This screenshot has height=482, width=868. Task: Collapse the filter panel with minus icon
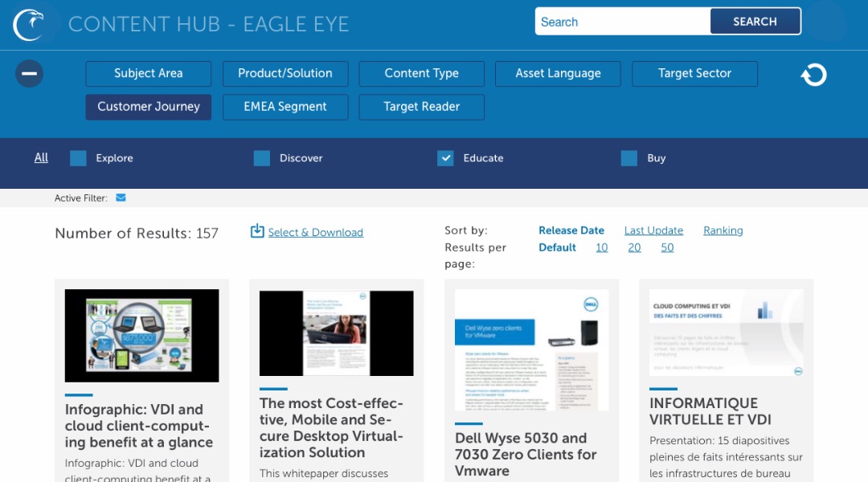click(x=30, y=74)
